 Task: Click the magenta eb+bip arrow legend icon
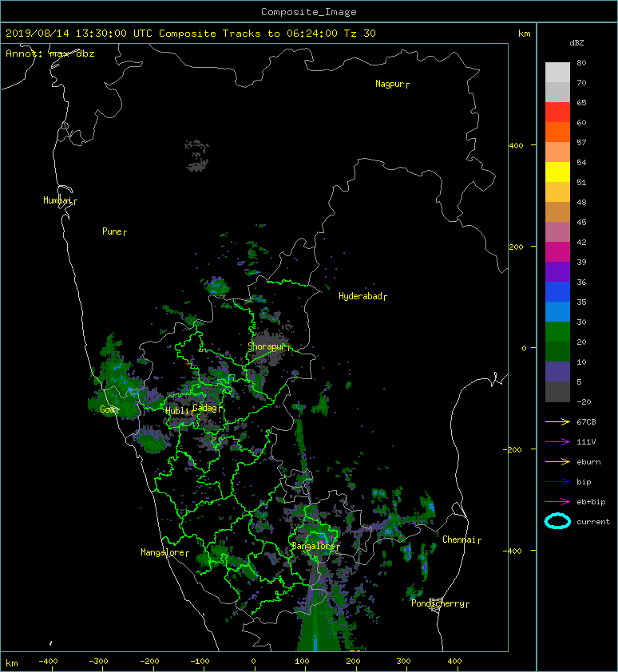coord(557,502)
